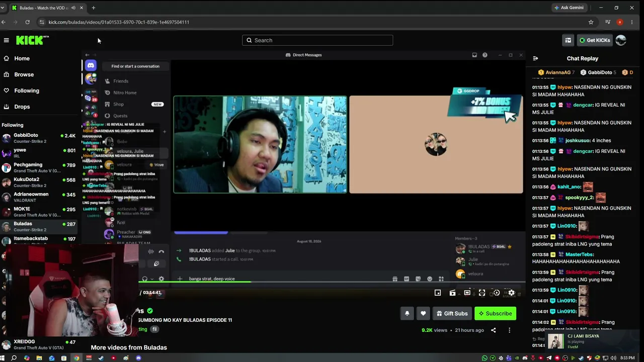Open Chrome's three-dot menu
The image size is (644, 362).
tap(632, 22)
